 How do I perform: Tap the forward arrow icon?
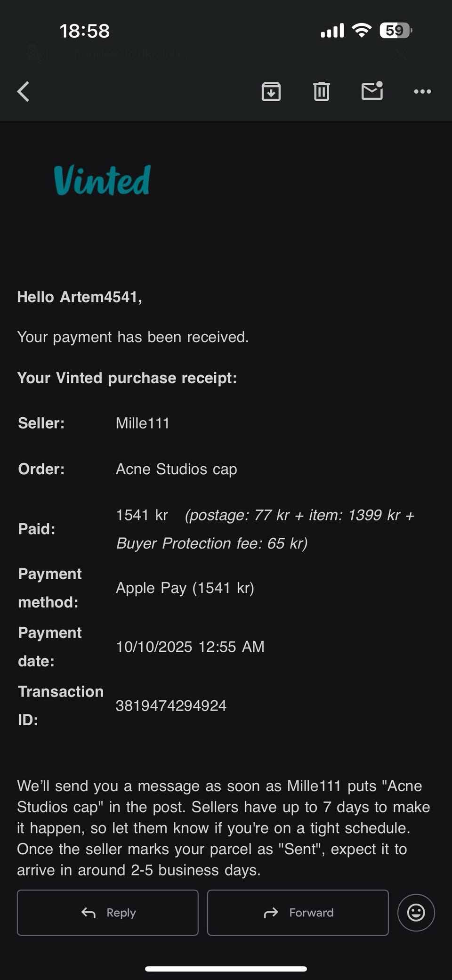(271, 913)
